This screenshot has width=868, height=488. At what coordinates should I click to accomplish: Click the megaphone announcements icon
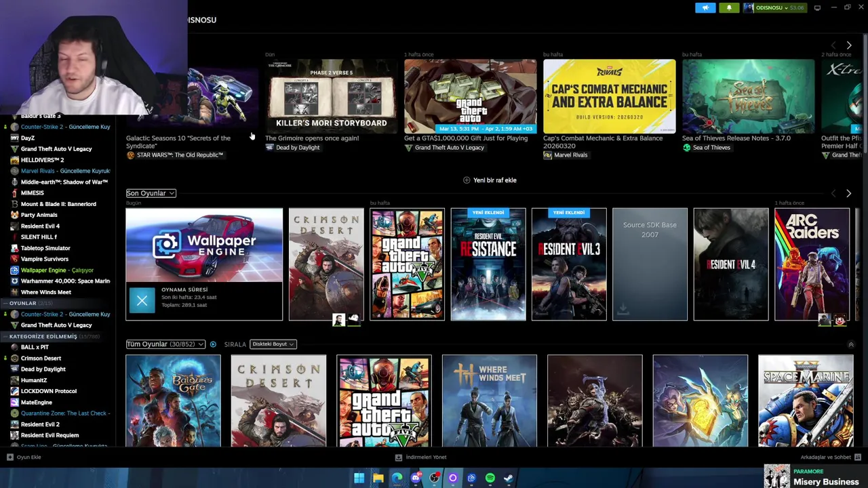coord(705,7)
